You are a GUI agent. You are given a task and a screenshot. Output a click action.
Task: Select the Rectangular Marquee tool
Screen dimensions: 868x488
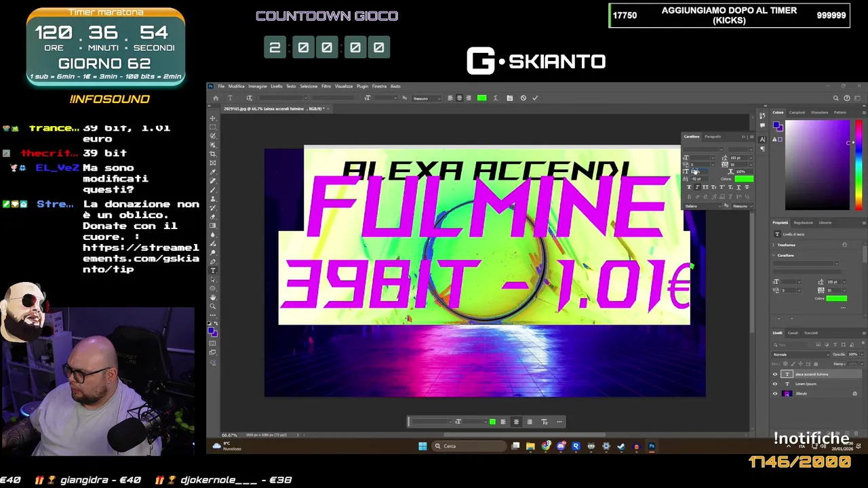click(212, 127)
